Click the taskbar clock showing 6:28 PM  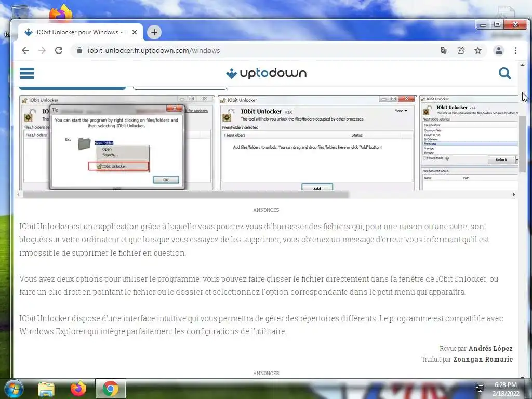pos(506,389)
